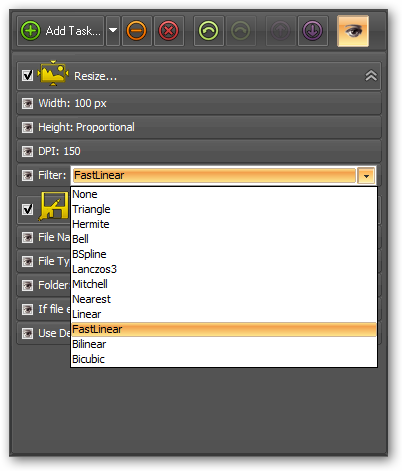Click the purple move task down icon
The image size is (402, 471).
312,31
